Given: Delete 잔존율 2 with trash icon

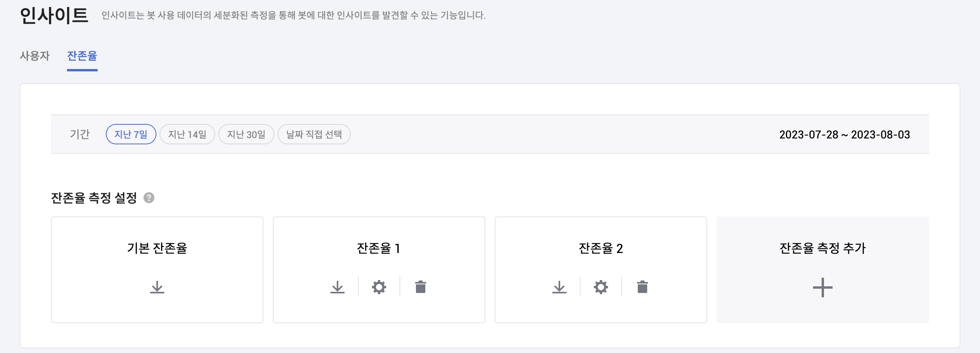Looking at the screenshot, I should point(642,287).
